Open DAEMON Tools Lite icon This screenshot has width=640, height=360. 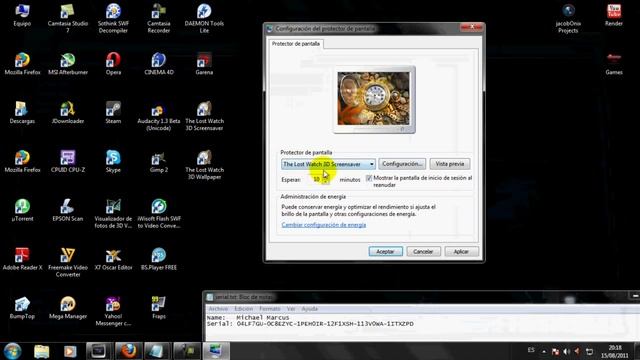click(x=204, y=18)
